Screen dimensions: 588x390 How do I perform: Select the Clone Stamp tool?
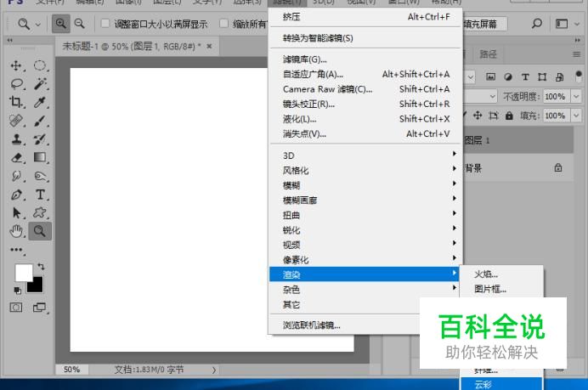pos(16,139)
